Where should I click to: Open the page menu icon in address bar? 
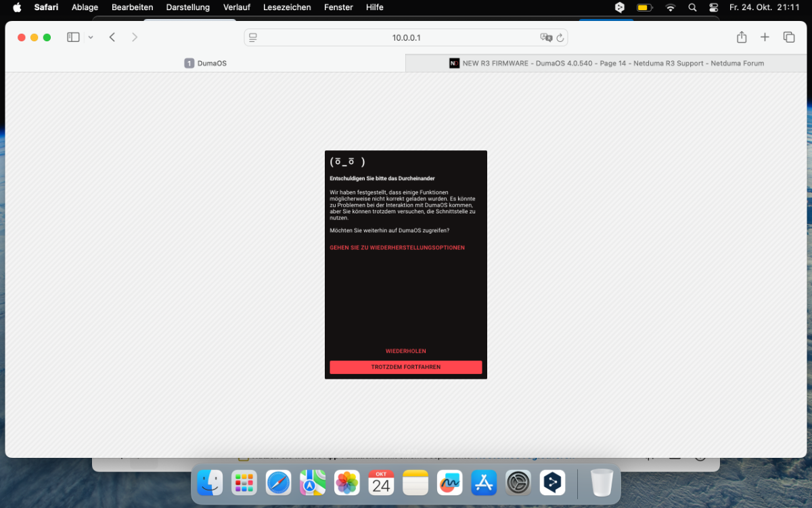pyautogui.click(x=253, y=37)
